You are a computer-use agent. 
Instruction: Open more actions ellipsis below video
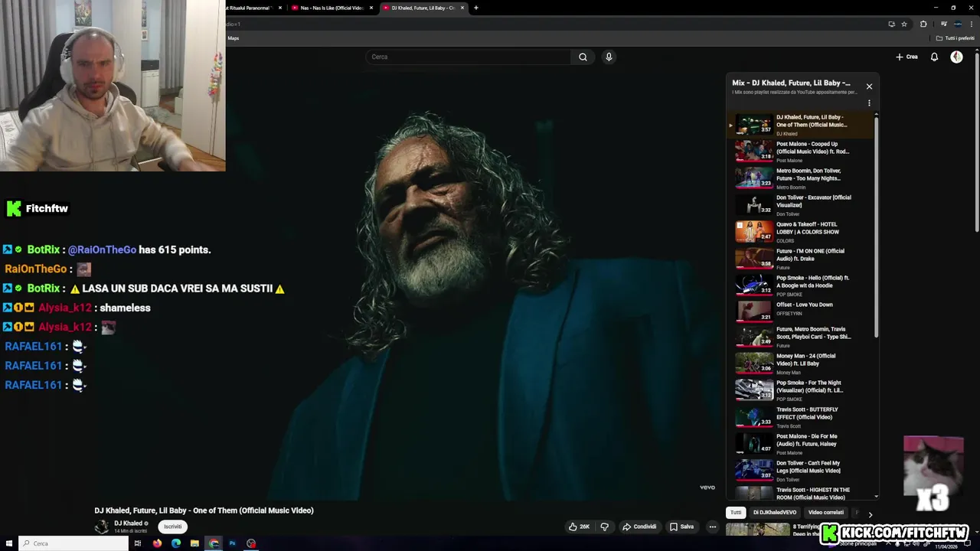tap(712, 527)
